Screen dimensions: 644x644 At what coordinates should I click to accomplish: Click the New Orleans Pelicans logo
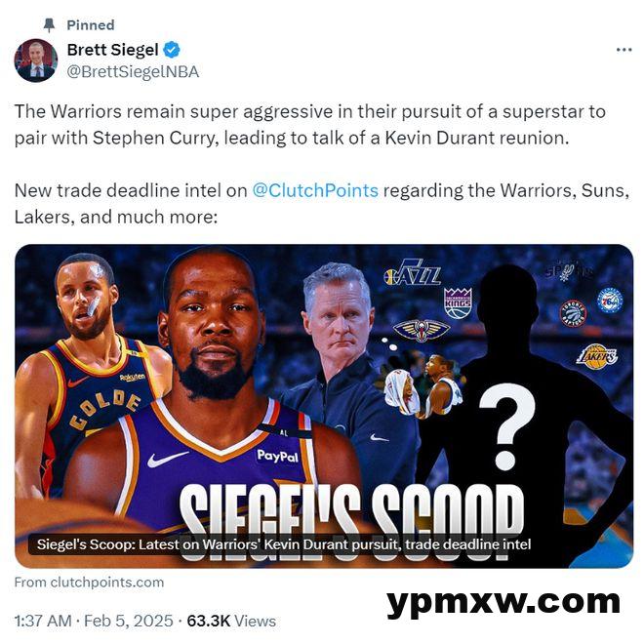422,330
